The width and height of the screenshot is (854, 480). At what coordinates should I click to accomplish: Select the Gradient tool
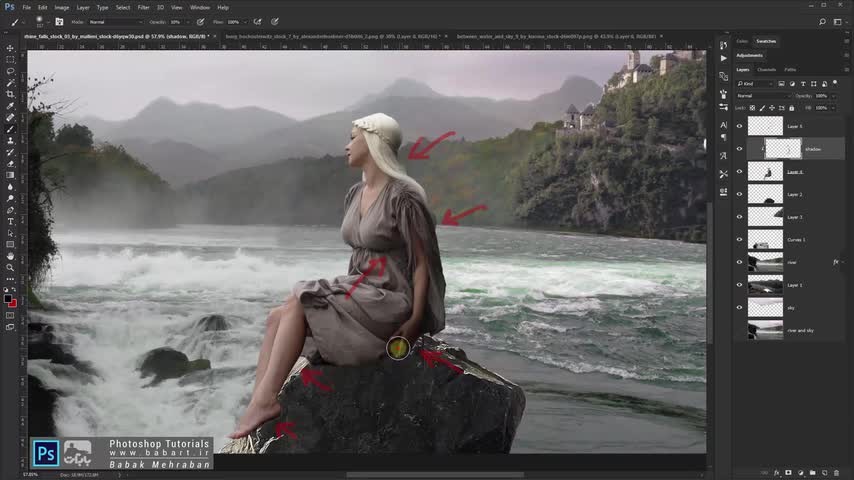[x=10, y=175]
